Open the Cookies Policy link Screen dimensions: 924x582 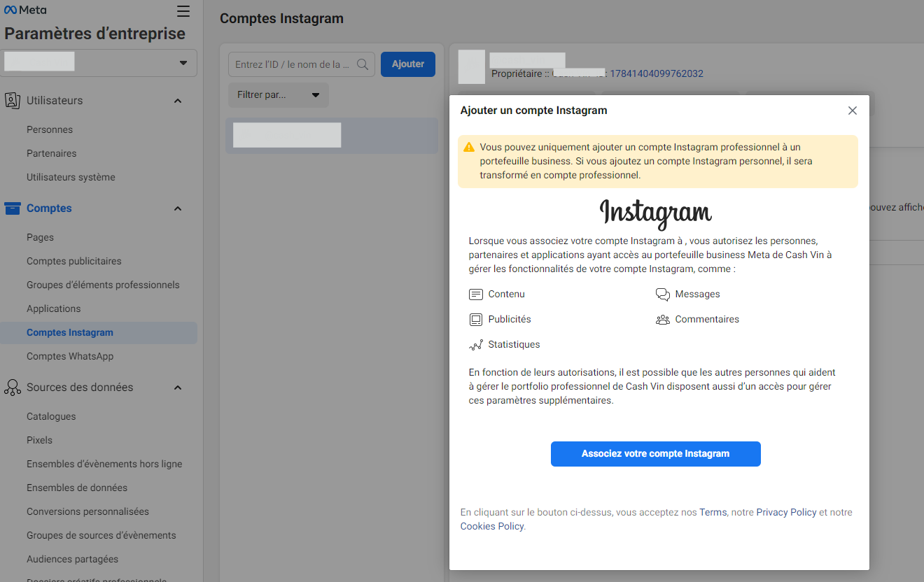[492, 526]
